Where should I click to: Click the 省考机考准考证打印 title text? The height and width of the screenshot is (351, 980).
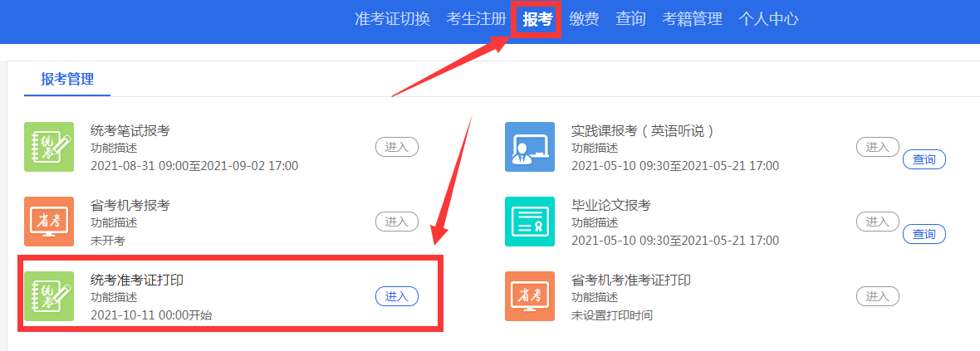[631, 280]
